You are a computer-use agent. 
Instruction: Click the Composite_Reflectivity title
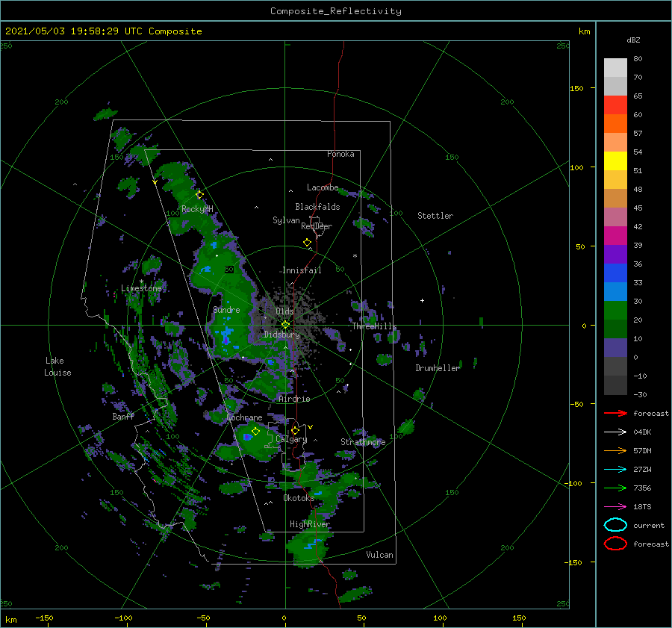(x=336, y=11)
